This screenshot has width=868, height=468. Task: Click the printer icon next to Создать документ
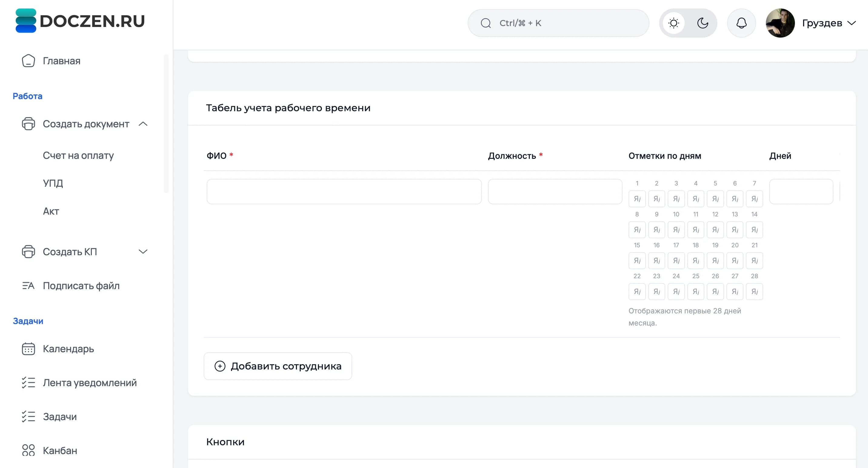coord(28,124)
